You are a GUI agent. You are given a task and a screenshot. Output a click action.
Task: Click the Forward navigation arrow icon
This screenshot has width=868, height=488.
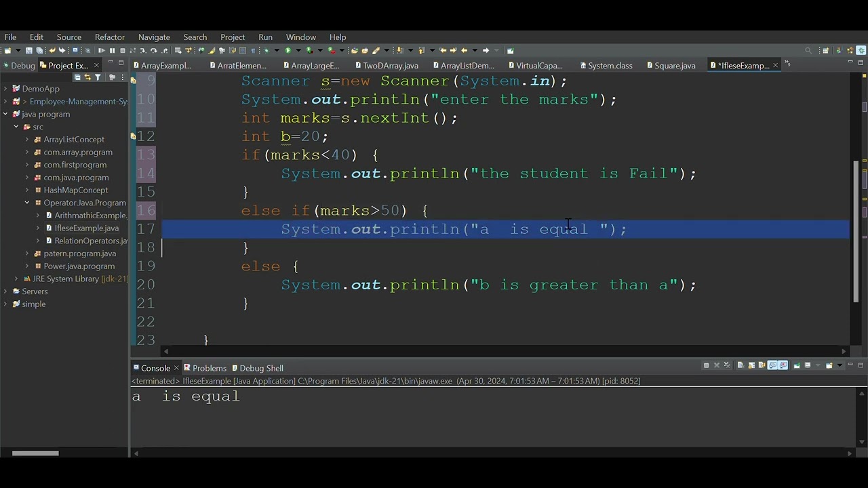pyautogui.click(x=486, y=50)
